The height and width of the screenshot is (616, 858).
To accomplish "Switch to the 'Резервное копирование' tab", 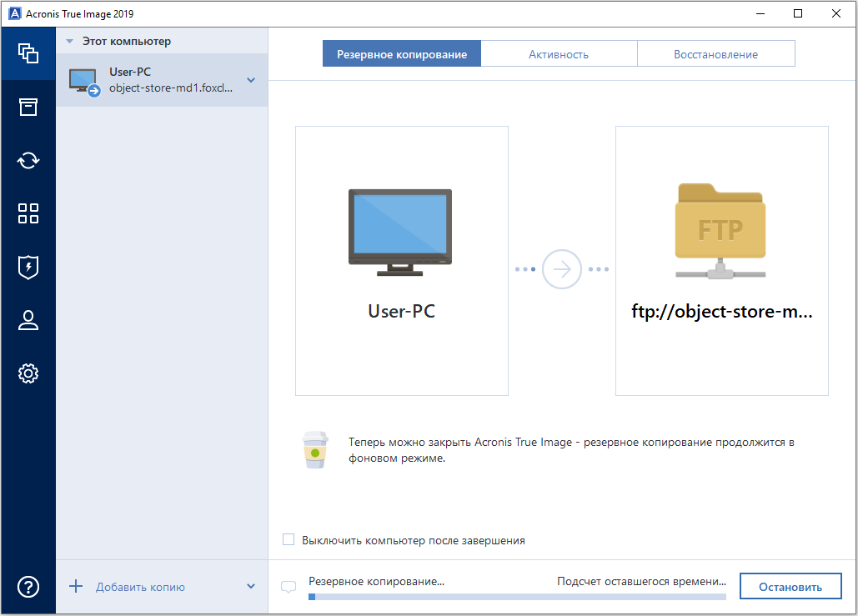I will click(402, 53).
